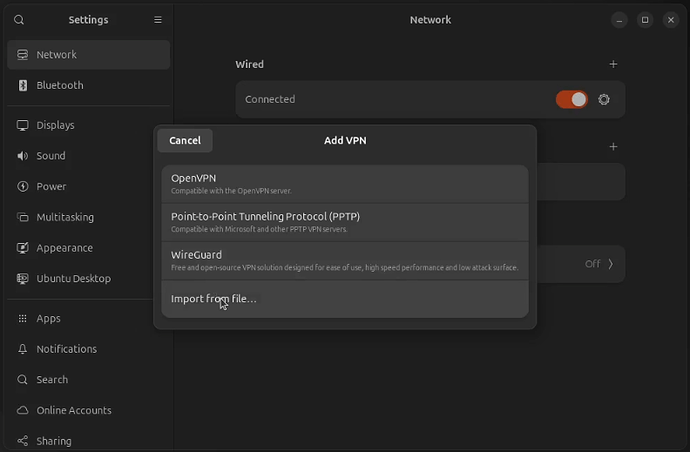The width and height of the screenshot is (690, 452).
Task: Choose OpenVPN from the Add VPN list
Action: point(344,184)
